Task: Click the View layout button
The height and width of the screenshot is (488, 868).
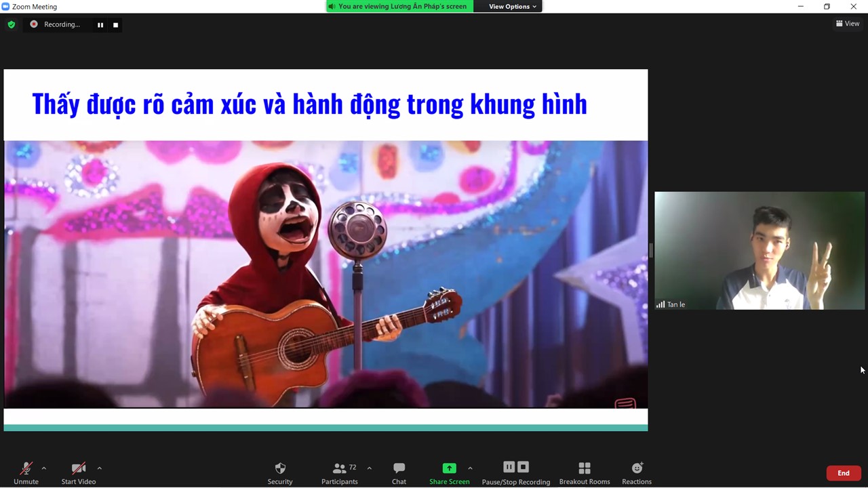Action: [848, 24]
